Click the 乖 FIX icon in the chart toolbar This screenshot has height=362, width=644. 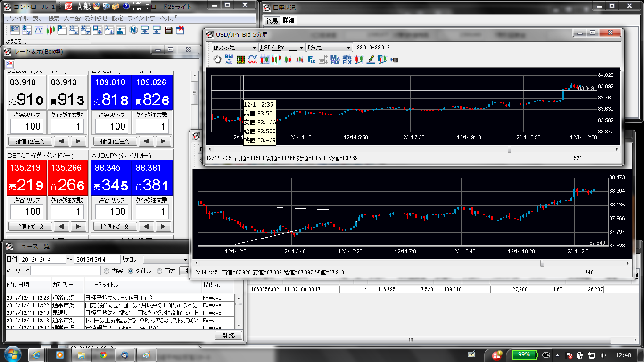click(x=347, y=59)
